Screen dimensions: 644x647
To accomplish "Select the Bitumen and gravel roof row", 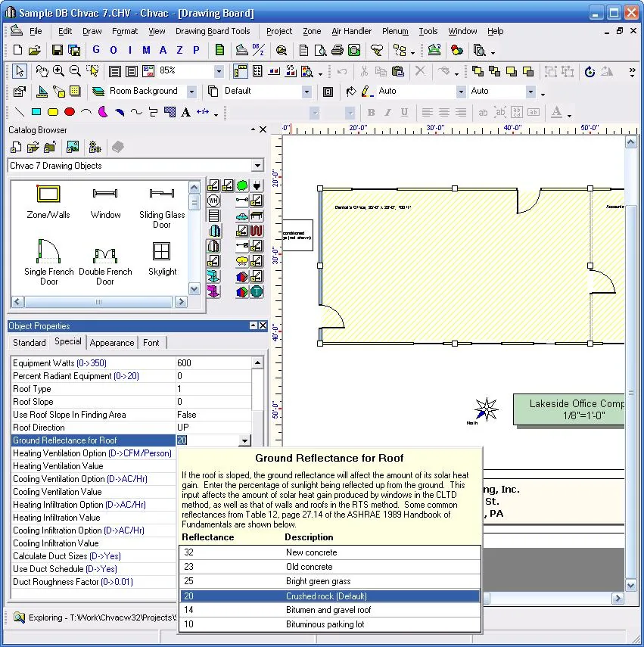I will [x=330, y=610].
